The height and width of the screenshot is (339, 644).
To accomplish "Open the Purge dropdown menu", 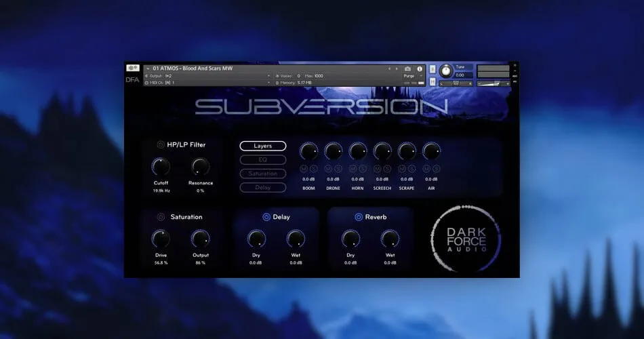I will coord(412,76).
